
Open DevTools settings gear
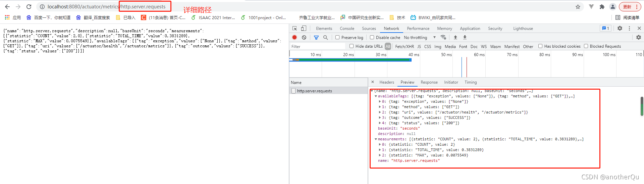point(620,29)
